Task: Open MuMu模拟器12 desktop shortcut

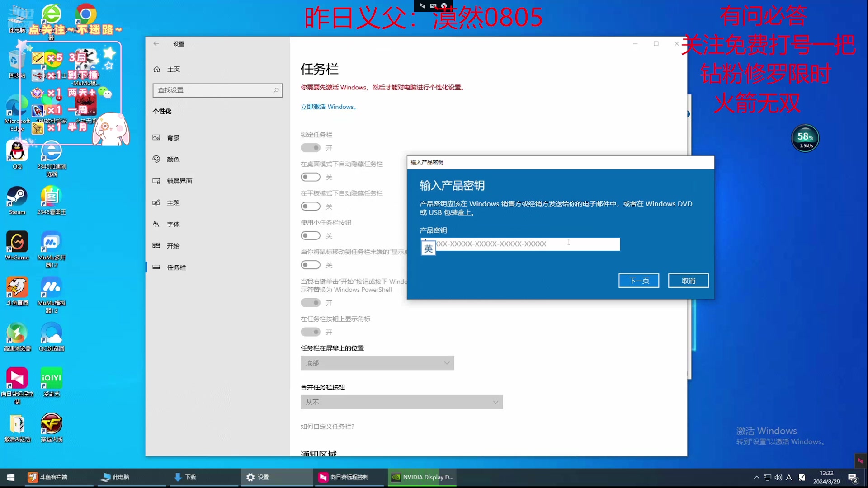Action: pyautogui.click(x=52, y=295)
